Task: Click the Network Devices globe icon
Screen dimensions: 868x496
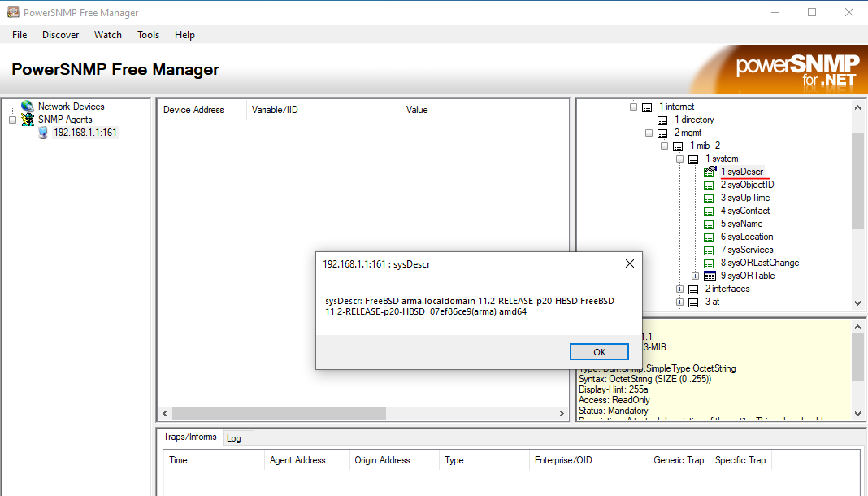Action: coord(27,107)
